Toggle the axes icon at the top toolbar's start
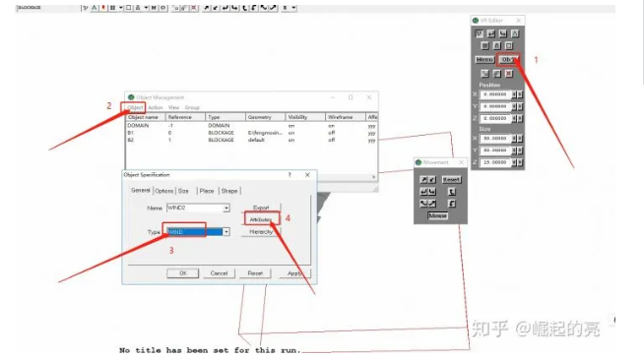The width and height of the screenshot is (644, 359). 85,8
